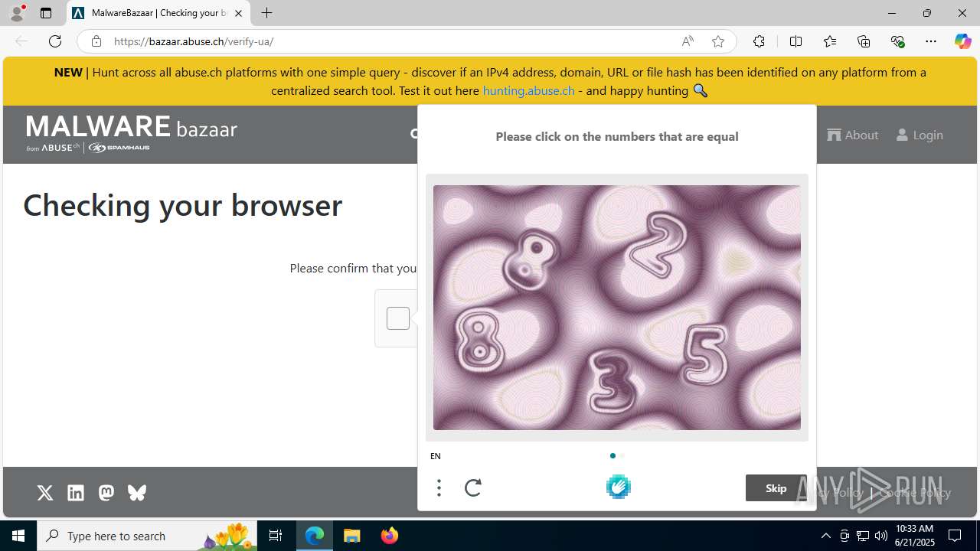The width and height of the screenshot is (980, 551).
Task: Show hidden system tray icons
Action: click(x=825, y=536)
